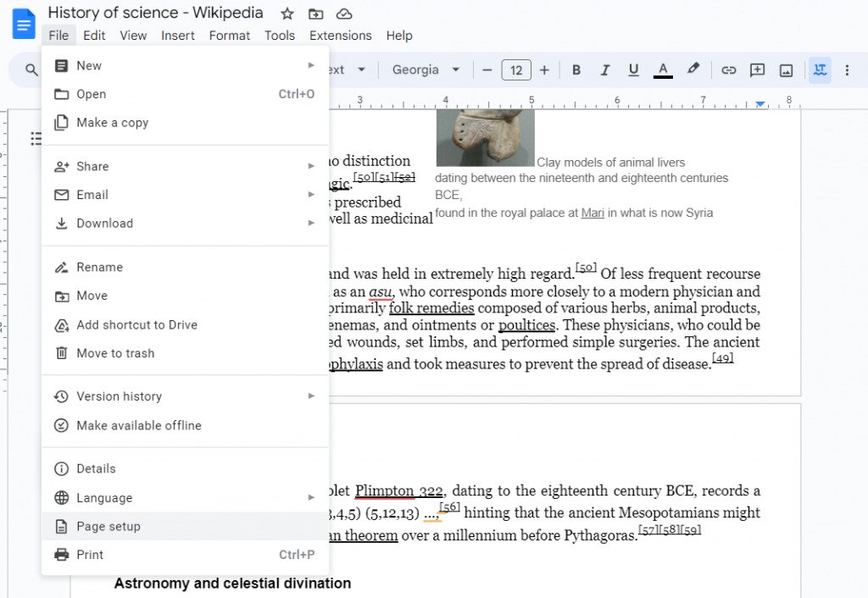The height and width of the screenshot is (598, 868).
Task: Expand the Language submenu
Action: pyautogui.click(x=104, y=498)
